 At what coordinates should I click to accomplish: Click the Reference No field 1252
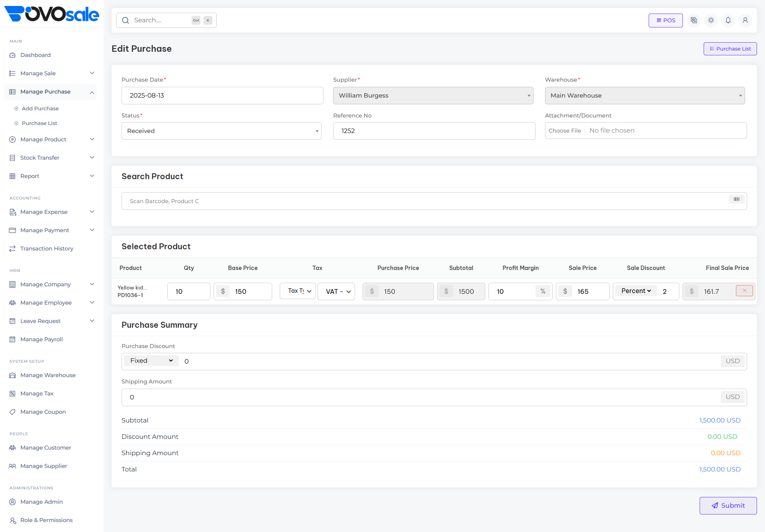point(434,131)
